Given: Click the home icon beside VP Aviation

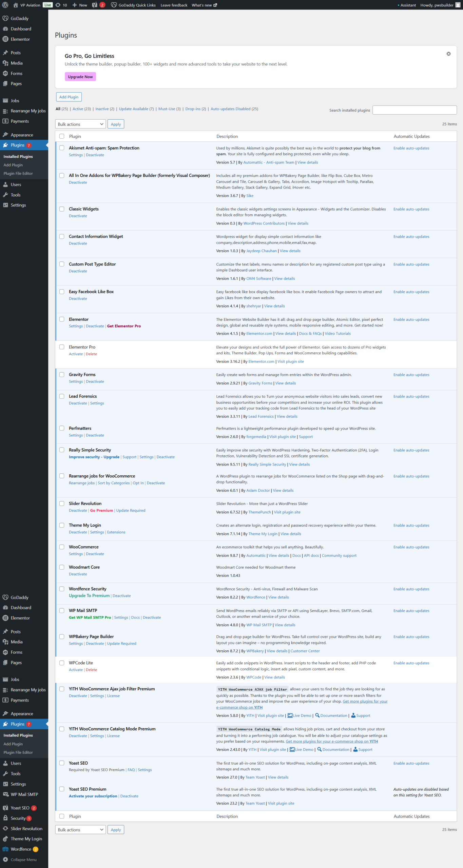Looking at the screenshot, I should point(16,5).
